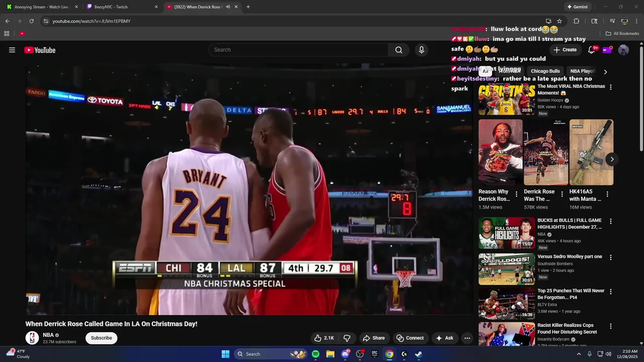This screenshot has width=644, height=362.
Task: Open options for Reason Why Derrick Rose short
Action: pos(516,194)
